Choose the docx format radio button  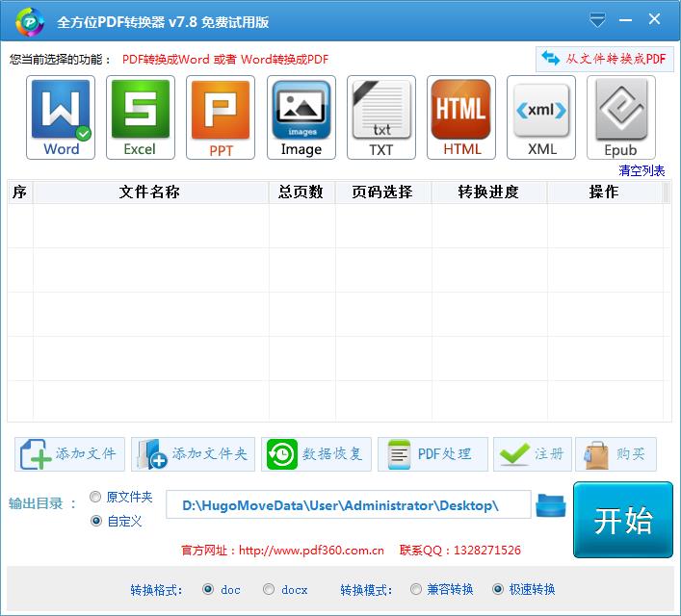click(x=269, y=589)
